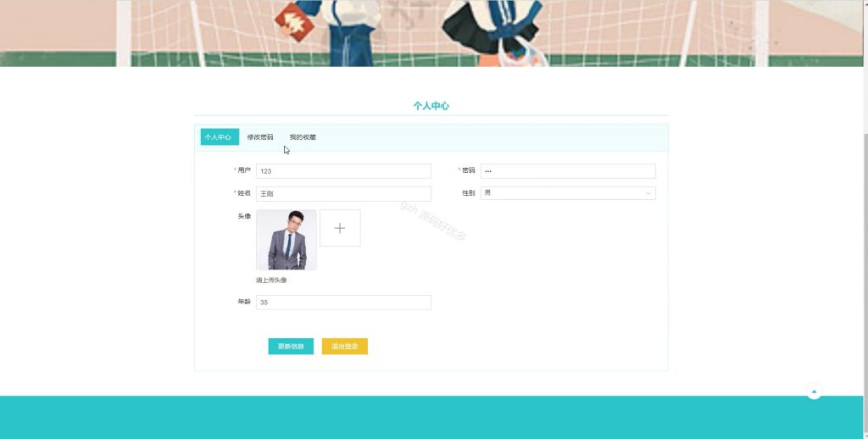Click the 退出登录 button
The height and width of the screenshot is (439, 868).
coord(345,347)
